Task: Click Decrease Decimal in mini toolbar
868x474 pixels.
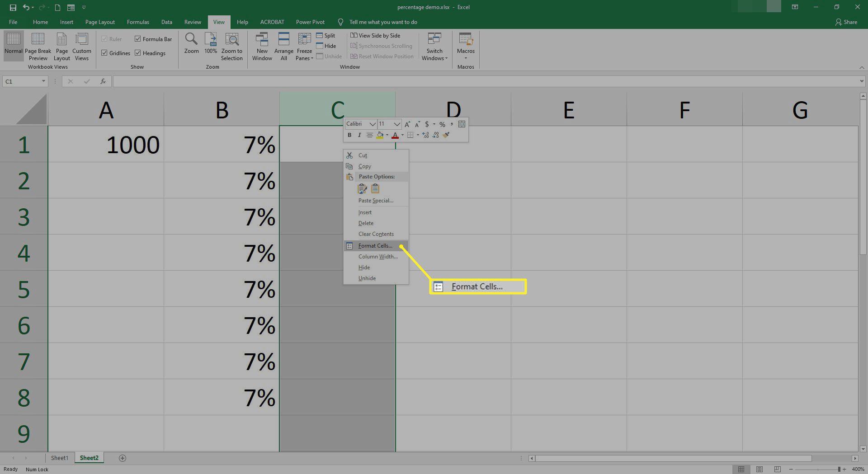Action: click(435, 135)
